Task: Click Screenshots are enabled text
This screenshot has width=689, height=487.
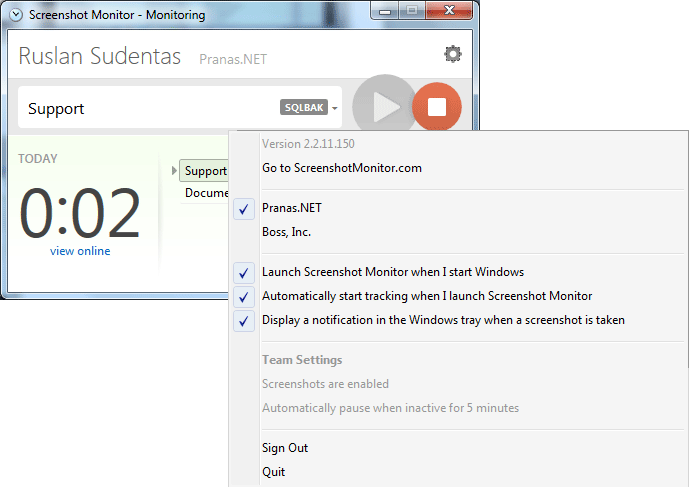Action: [325, 384]
